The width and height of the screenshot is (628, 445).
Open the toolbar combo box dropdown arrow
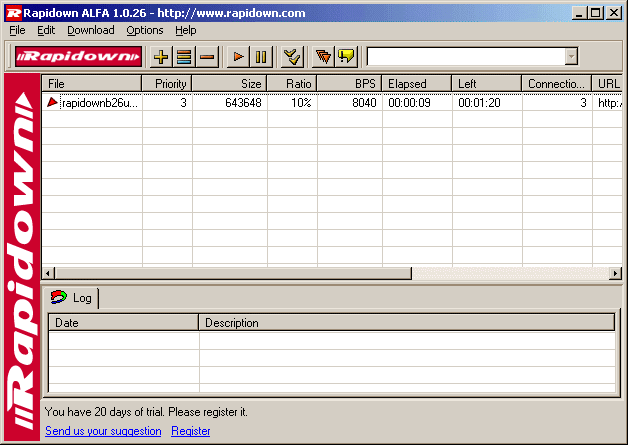click(x=571, y=56)
